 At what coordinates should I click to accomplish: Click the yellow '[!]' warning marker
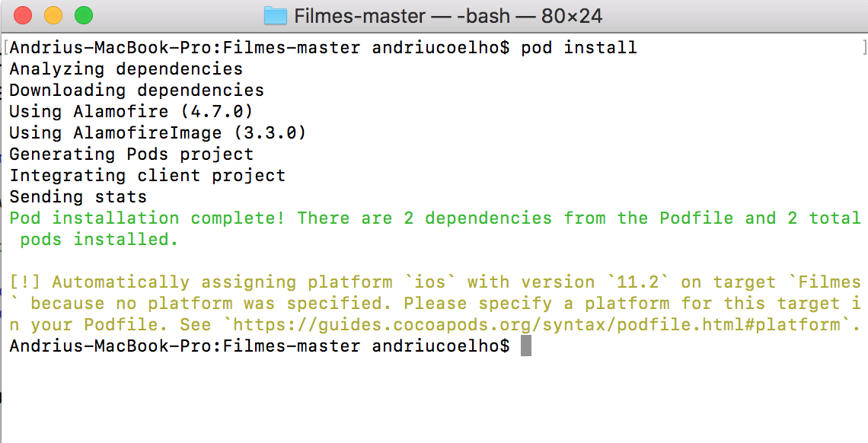click(25, 282)
